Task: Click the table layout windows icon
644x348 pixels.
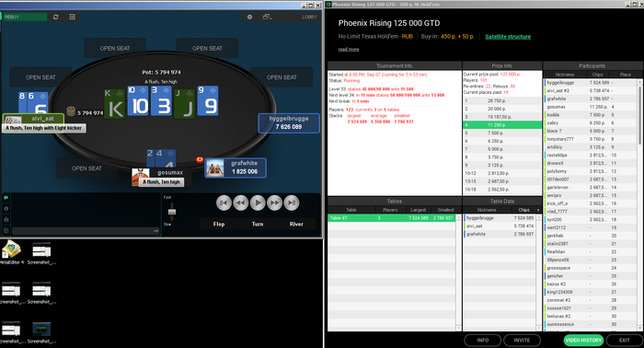Action: 267,17
